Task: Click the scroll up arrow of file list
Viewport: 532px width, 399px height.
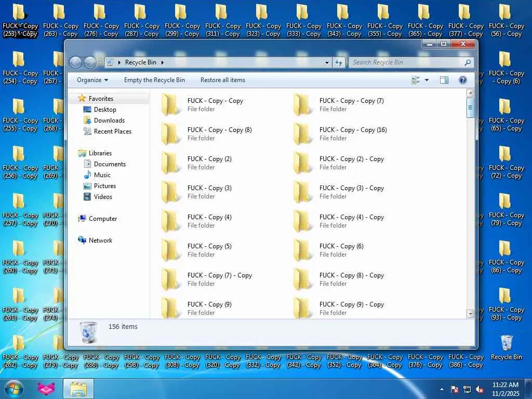Action: point(470,93)
